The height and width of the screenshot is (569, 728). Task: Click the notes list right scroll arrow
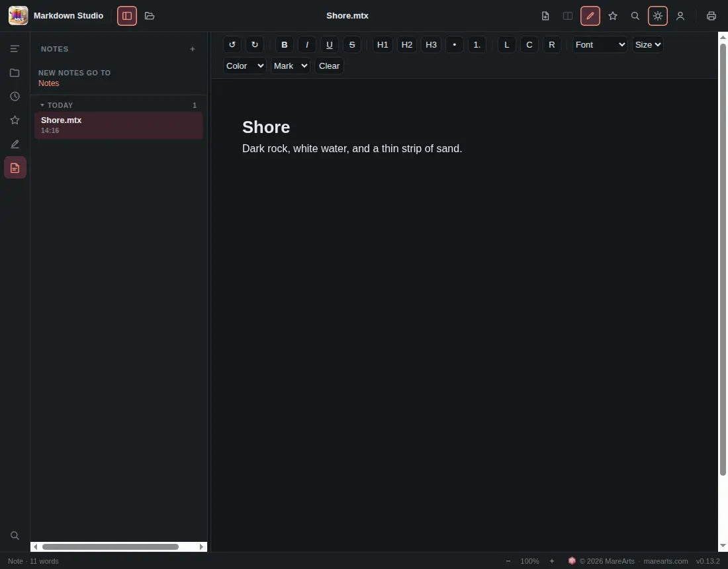click(x=201, y=547)
